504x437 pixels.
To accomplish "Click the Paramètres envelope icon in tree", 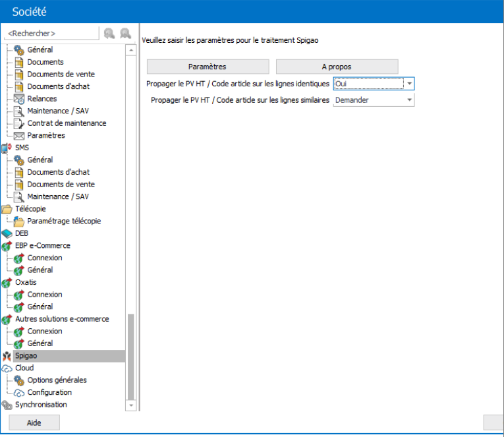I will pyautogui.click(x=19, y=136).
